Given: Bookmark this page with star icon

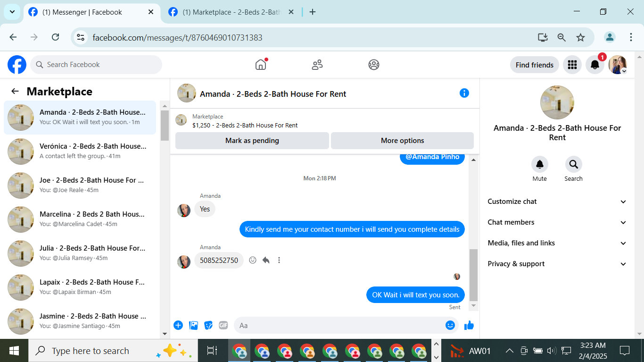Looking at the screenshot, I should pos(580,37).
